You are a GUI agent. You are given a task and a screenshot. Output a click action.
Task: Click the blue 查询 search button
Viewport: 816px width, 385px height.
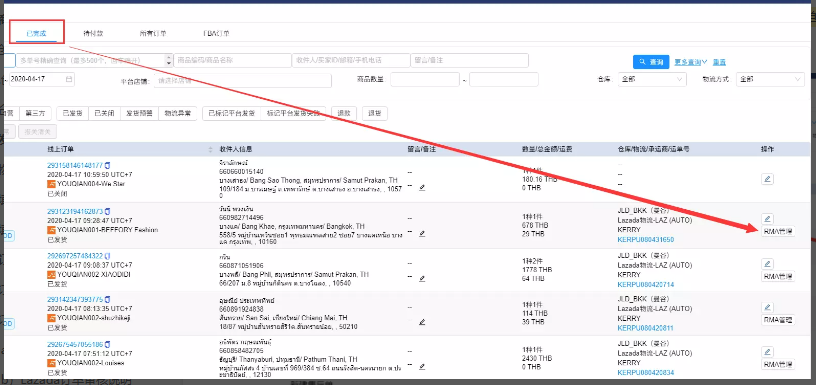[651, 61]
